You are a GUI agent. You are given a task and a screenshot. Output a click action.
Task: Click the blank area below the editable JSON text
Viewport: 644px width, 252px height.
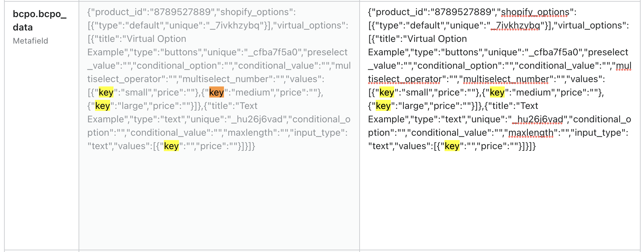(x=500, y=201)
